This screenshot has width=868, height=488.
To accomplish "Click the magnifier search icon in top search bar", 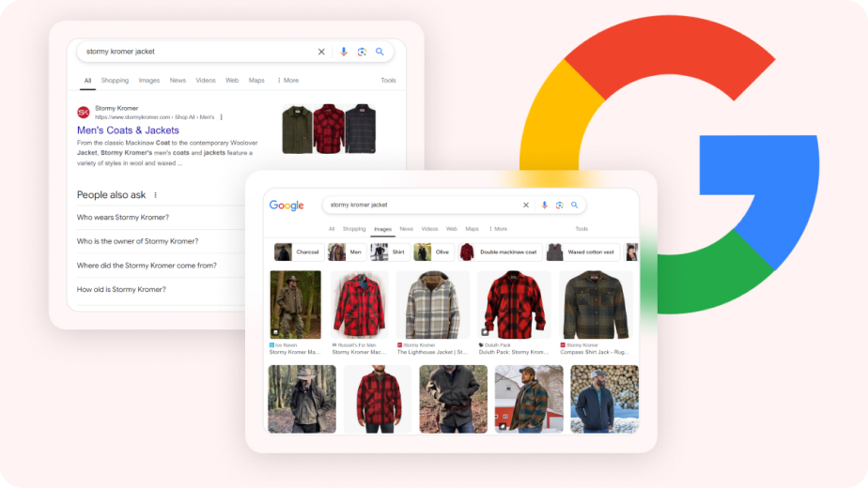I will pyautogui.click(x=380, y=52).
